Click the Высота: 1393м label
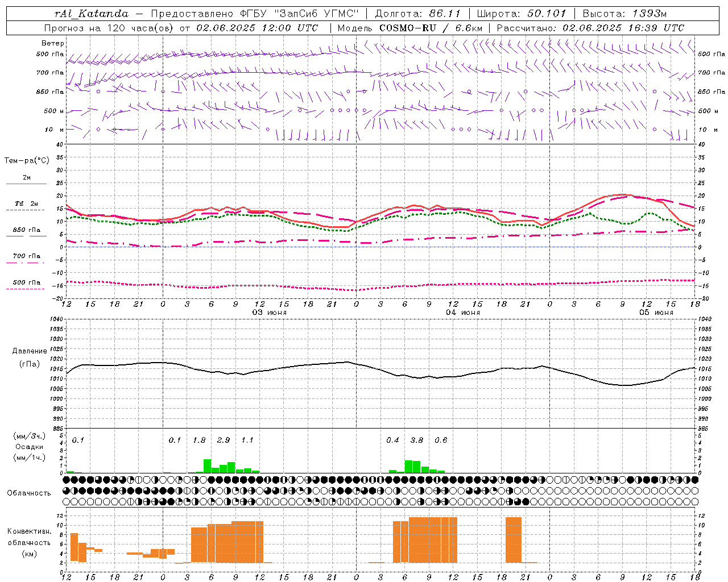The height and width of the screenshot is (582, 728). coord(624,14)
